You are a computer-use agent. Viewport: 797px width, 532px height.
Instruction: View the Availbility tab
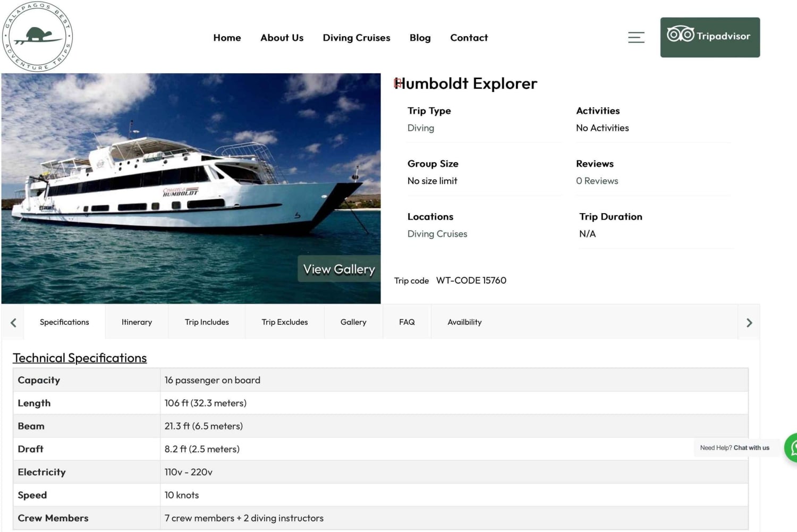(464, 322)
